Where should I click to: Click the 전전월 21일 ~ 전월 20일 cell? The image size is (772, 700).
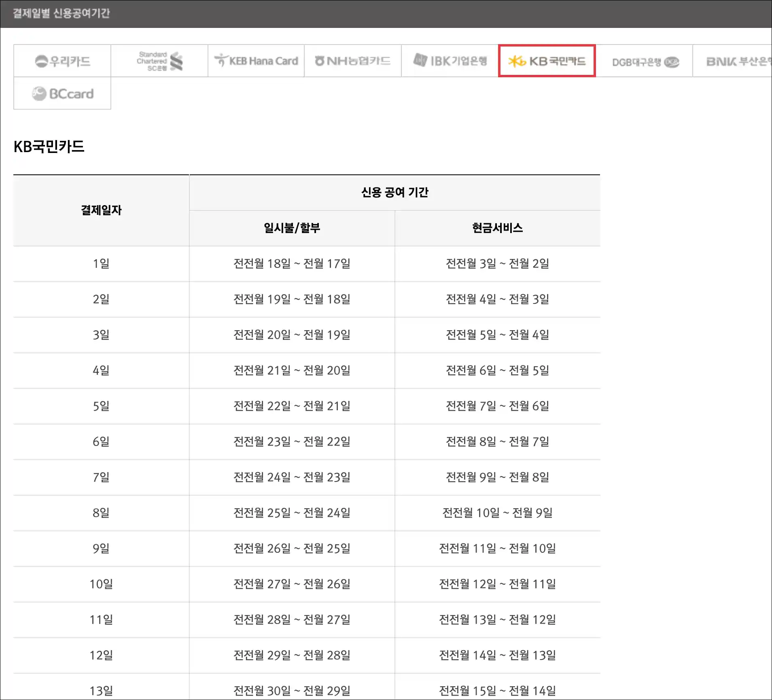tap(292, 371)
